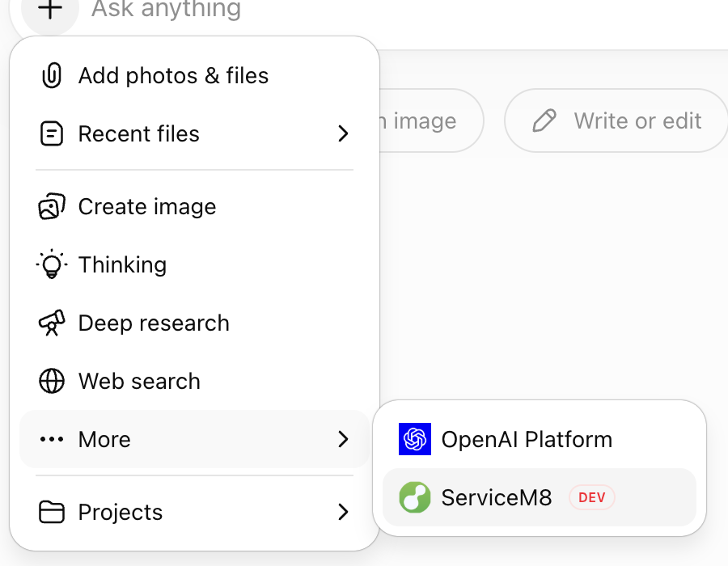Click the Thinking lightbulb icon

click(x=52, y=264)
